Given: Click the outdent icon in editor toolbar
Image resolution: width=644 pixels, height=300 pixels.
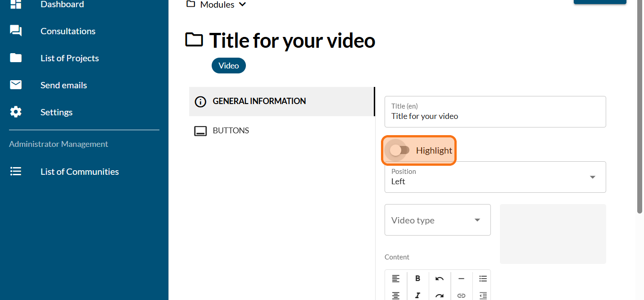Looking at the screenshot, I should (483, 295).
